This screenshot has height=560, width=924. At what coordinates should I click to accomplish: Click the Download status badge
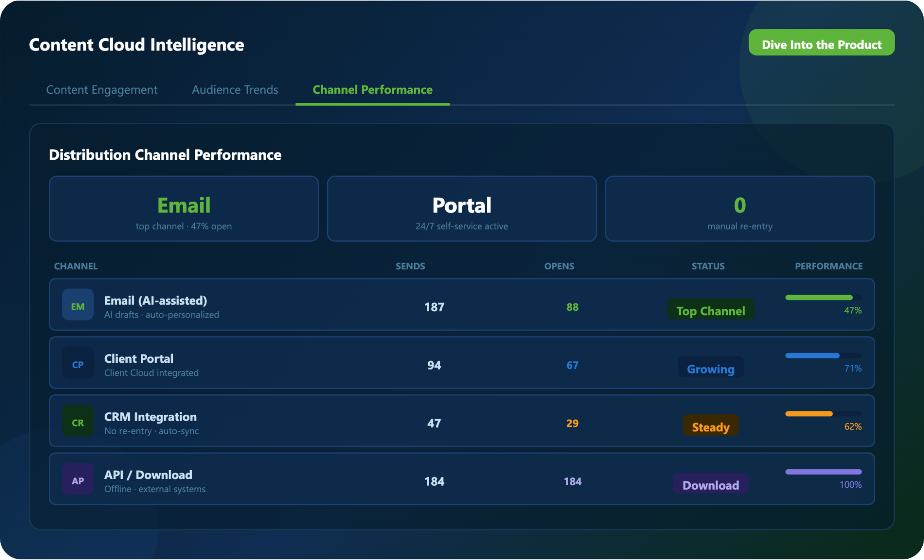710,484
